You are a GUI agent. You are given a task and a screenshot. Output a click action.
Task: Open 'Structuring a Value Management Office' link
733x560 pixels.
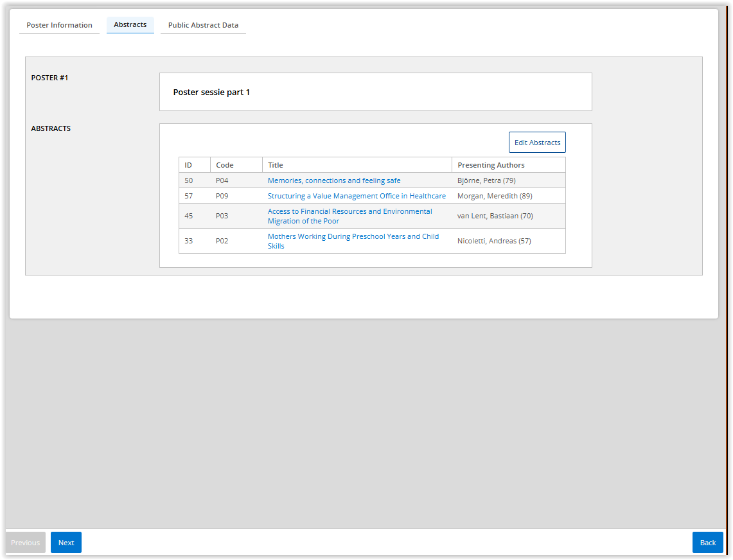click(x=357, y=196)
